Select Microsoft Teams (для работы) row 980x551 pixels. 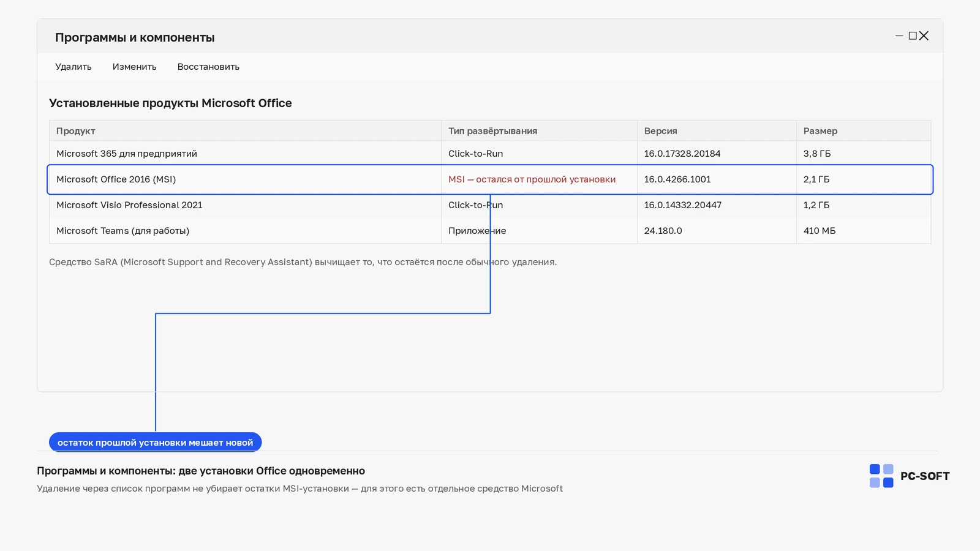[490, 231]
